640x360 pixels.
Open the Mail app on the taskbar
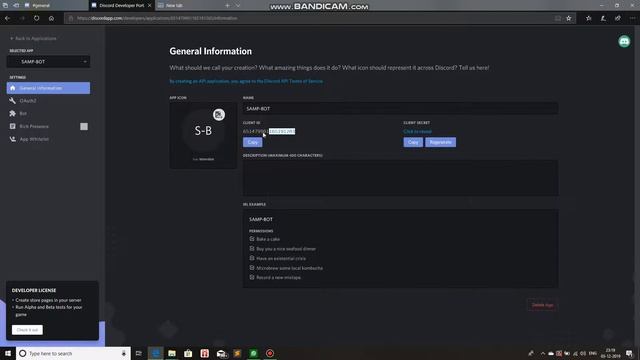221,353
